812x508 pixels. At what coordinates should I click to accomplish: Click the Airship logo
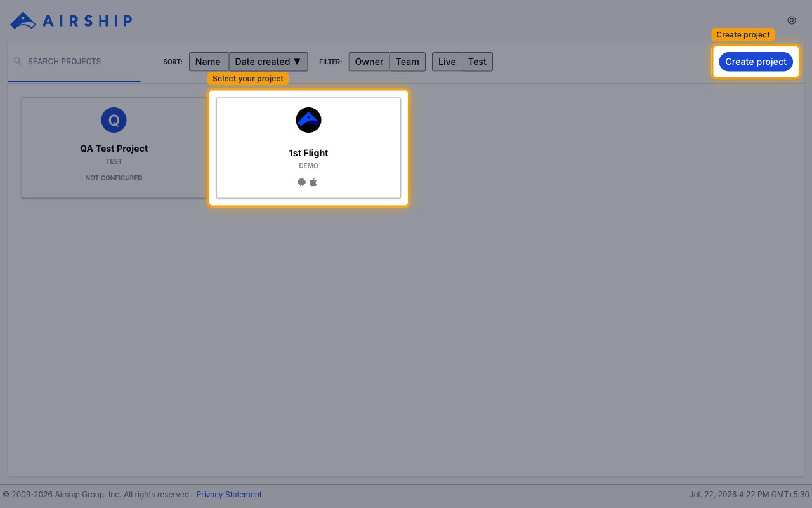[x=71, y=21]
